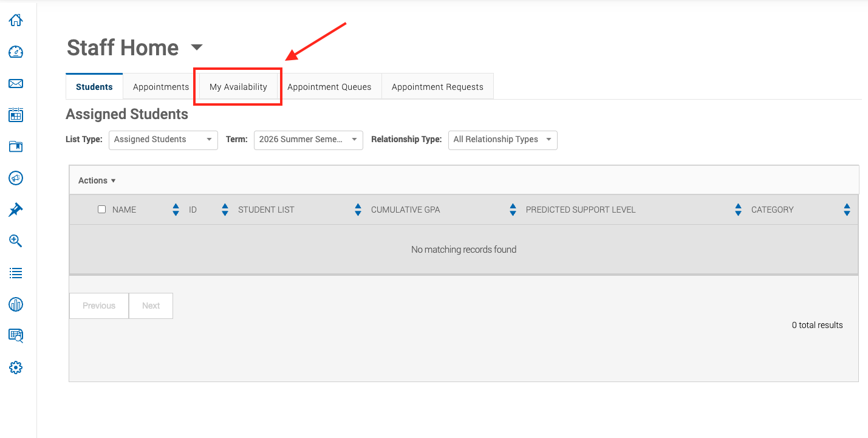
Task: Switch to Appointment Requests tab
Action: [437, 87]
